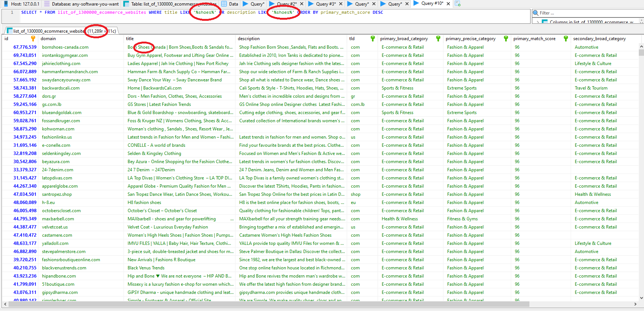Sort by the tld column header
The height and width of the screenshot is (311, 644).
pyautogui.click(x=362, y=39)
